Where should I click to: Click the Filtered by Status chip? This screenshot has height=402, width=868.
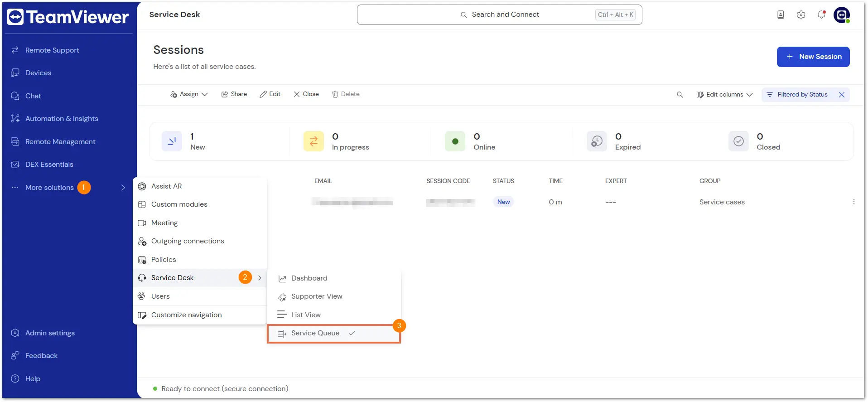pos(802,95)
